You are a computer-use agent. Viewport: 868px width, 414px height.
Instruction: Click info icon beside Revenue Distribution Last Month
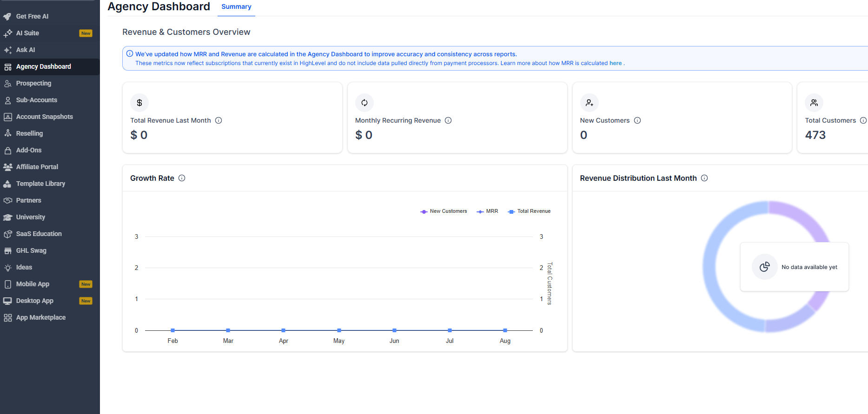coord(704,178)
